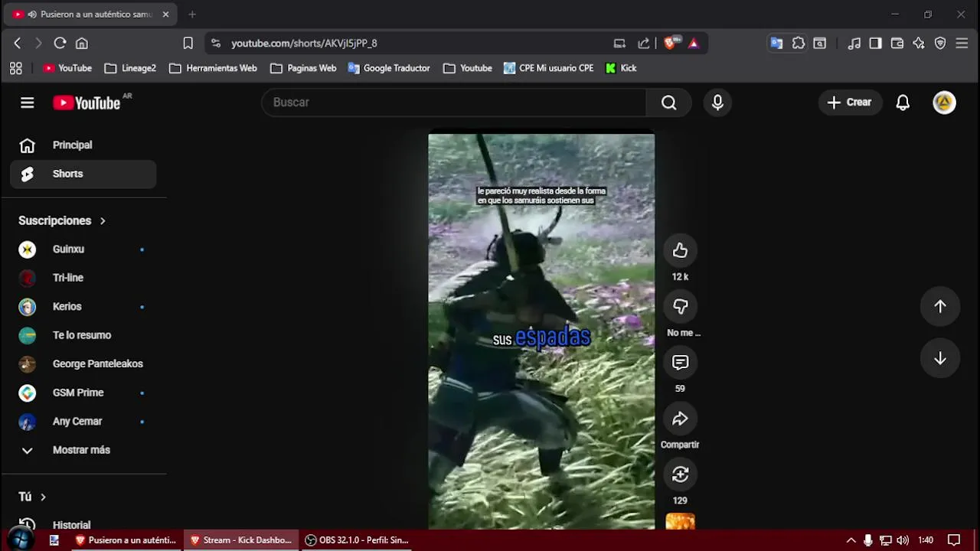Open the Kerios channel subscription
This screenshot has height=551, width=980.
(83, 307)
